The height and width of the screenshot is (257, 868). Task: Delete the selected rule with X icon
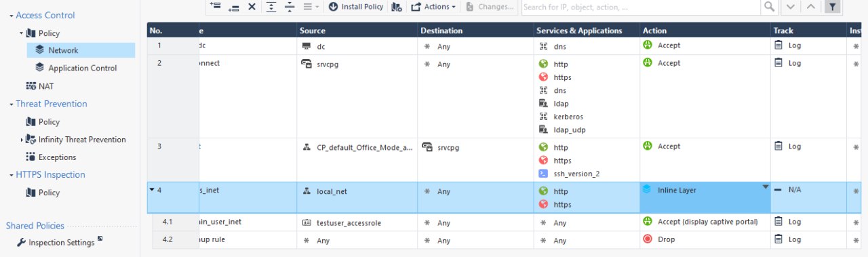(x=252, y=6)
